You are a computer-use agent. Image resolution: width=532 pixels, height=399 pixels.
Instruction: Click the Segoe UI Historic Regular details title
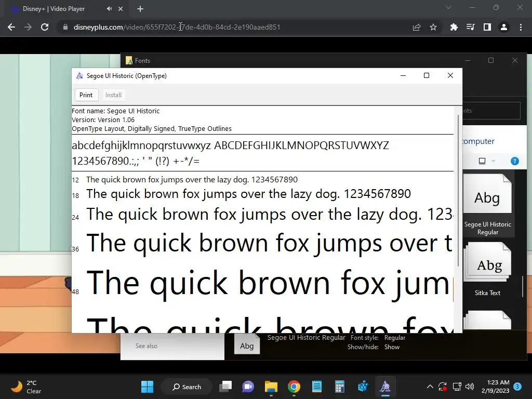point(306,338)
